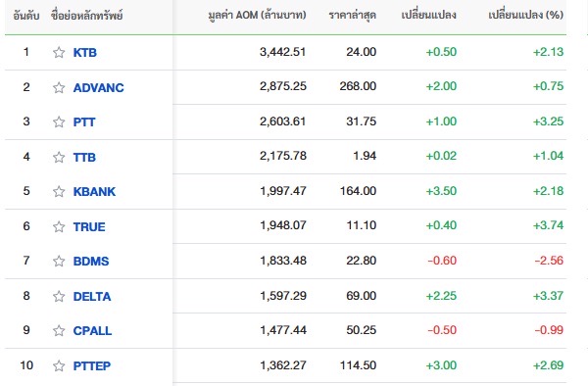This screenshot has height=386, width=588.
Task: Click the star icon beside TRUE
Action: tap(59, 226)
